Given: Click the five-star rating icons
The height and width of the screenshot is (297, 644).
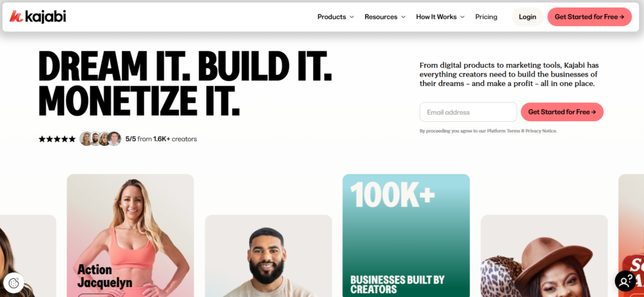Looking at the screenshot, I should tap(57, 139).
